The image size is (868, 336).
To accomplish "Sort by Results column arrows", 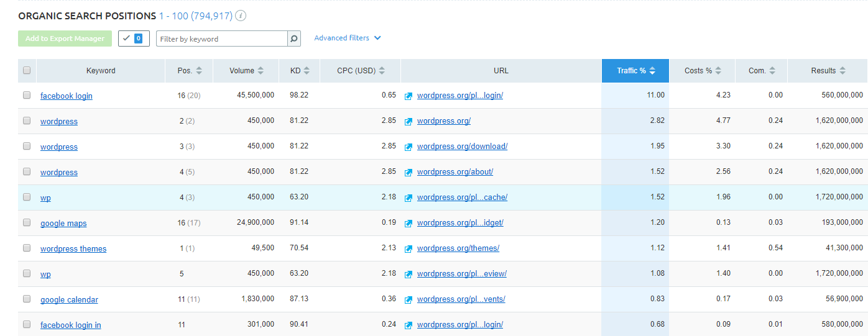I will point(842,71).
